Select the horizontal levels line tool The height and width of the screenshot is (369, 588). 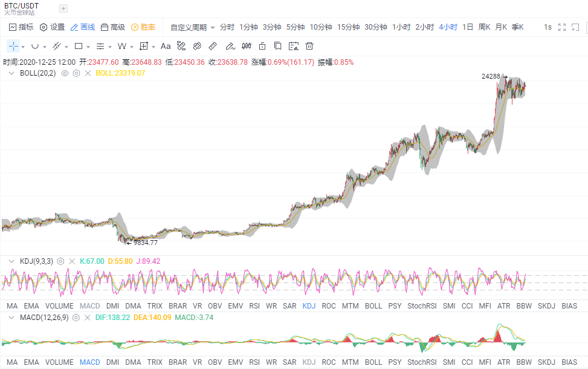(x=100, y=46)
